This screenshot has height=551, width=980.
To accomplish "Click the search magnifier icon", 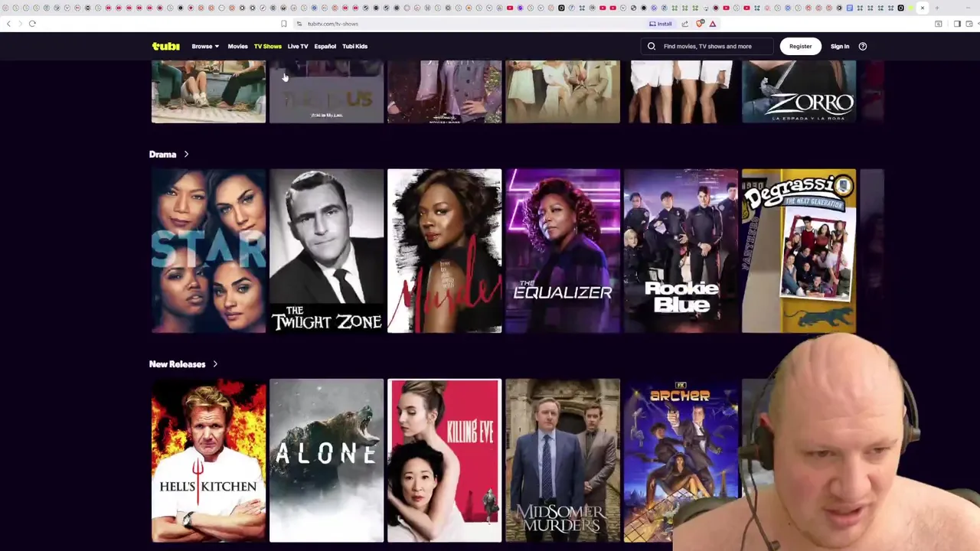I will coord(652,46).
